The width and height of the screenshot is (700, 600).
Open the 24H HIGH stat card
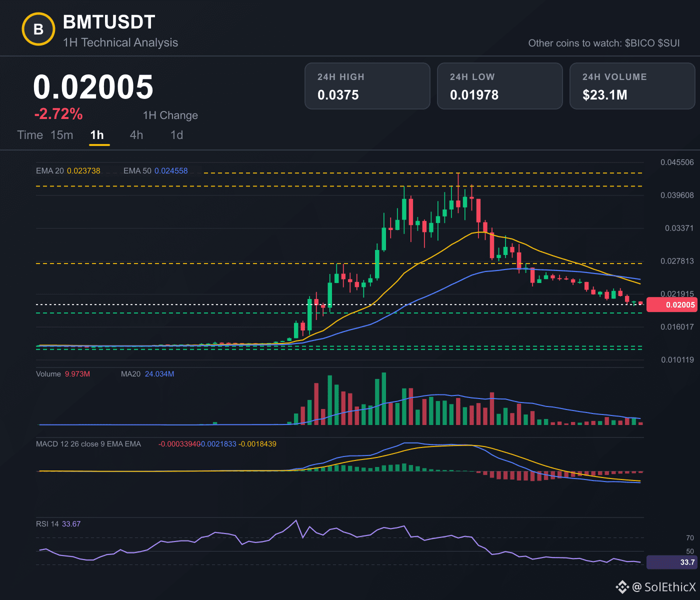(367, 86)
